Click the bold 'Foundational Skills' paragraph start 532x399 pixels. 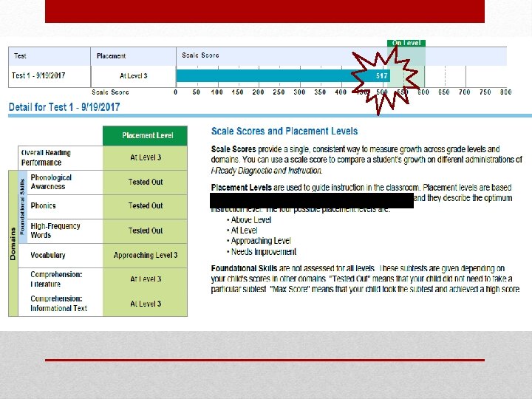pyautogui.click(x=244, y=269)
